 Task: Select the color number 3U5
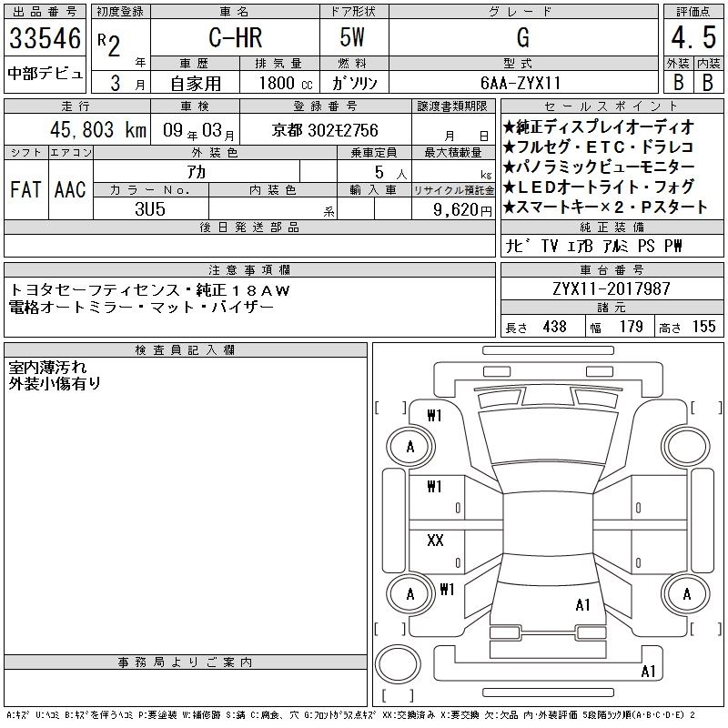click(x=150, y=209)
